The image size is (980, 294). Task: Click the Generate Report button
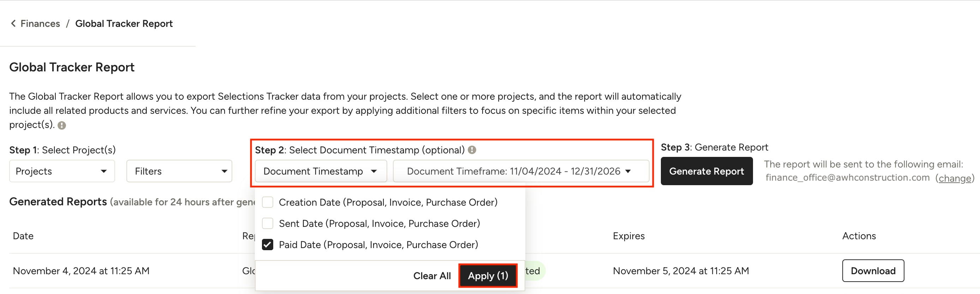706,171
